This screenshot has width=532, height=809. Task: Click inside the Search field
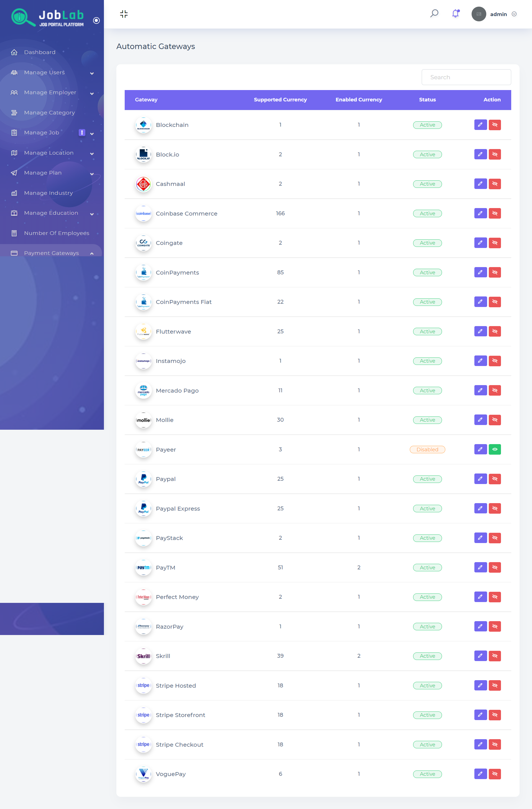coord(466,77)
